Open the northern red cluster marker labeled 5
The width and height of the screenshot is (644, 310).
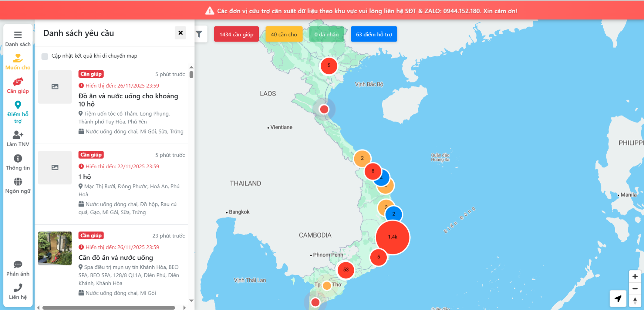point(329,65)
